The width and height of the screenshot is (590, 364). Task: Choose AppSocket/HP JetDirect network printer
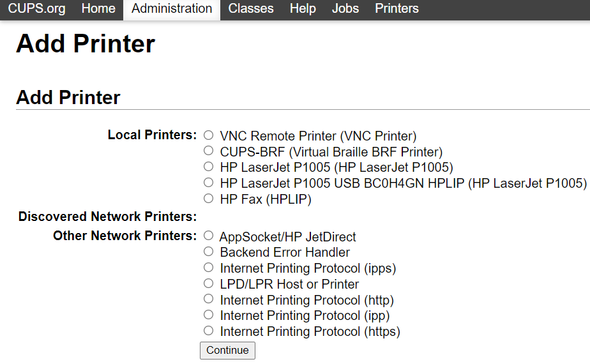(x=208, y=236)
